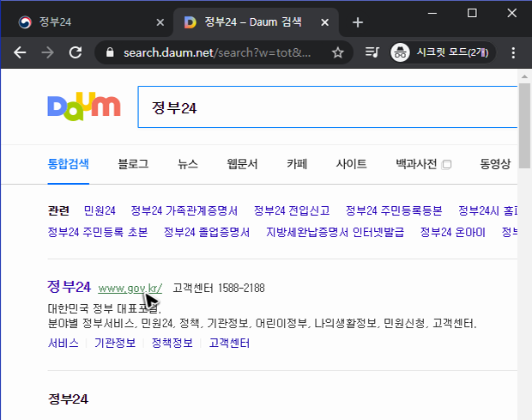Close the first 정부24 tab
The image size is (532, 420).
point(160,22)
